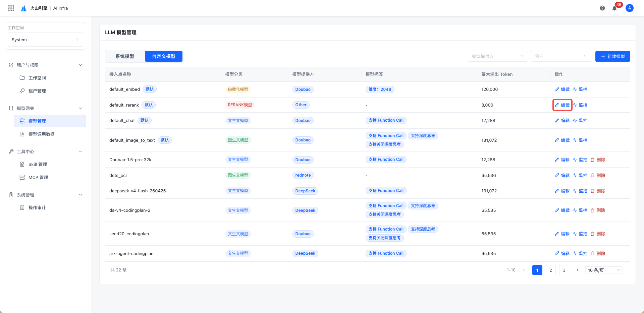This screenshot has width=644, height=313.
Task: Open the 租户 filter dropdown
Action: [561, 56]
